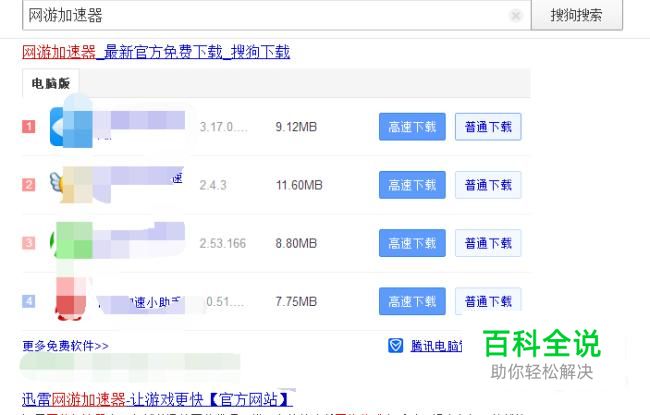
Task: Click 高速下载 for the 11.60MB item
Action: tap(412, 185)
